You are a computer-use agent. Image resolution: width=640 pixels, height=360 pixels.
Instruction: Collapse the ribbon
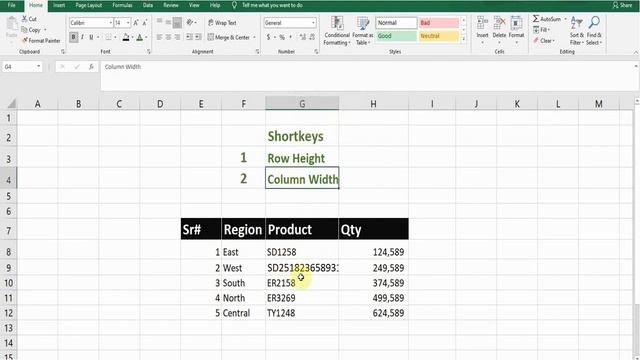pos(636,52)
